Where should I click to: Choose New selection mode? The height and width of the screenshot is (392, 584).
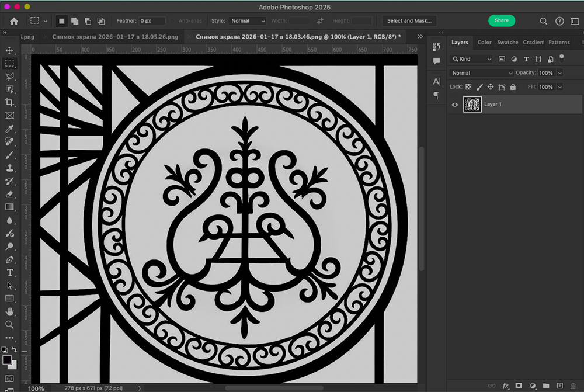pyautogui.click(x=62, y=21)
